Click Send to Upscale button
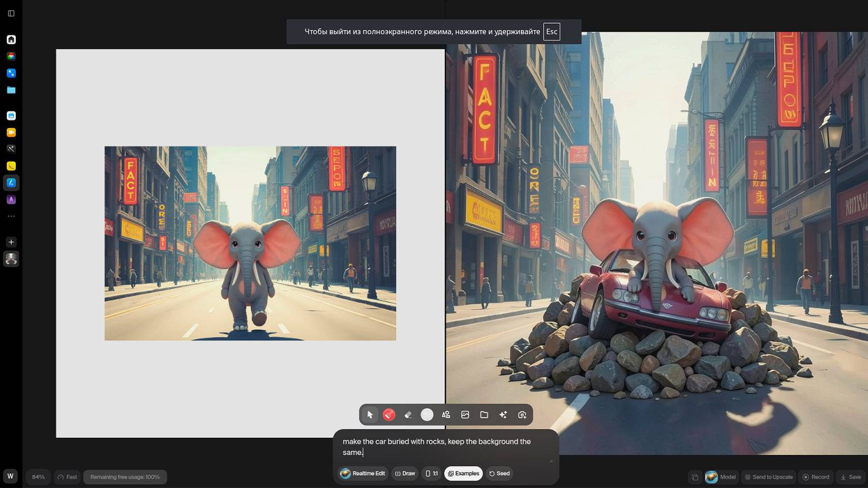Image resolution: width=868 pixels, height=488 pixels. [x=768, y=477]
